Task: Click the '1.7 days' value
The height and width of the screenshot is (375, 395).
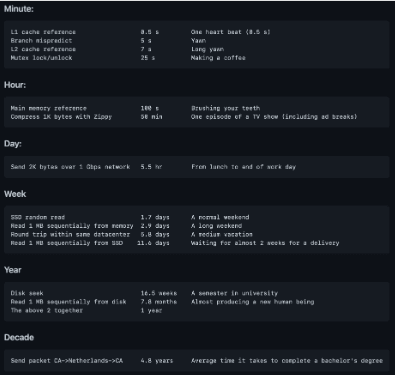Action: [x=155, y=217]
